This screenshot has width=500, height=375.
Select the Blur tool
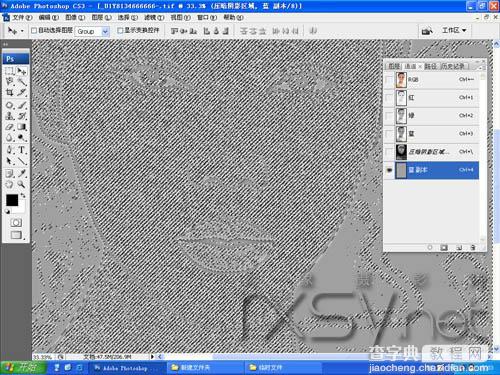click(x=9, y=138)
